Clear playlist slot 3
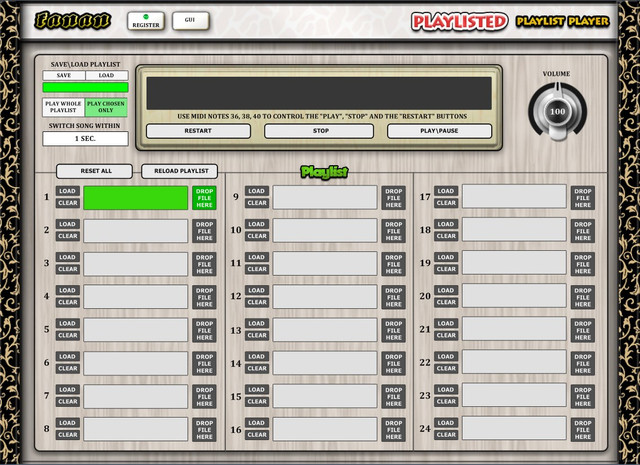Screen dimensions: 640x465 (x=68, y=269)
